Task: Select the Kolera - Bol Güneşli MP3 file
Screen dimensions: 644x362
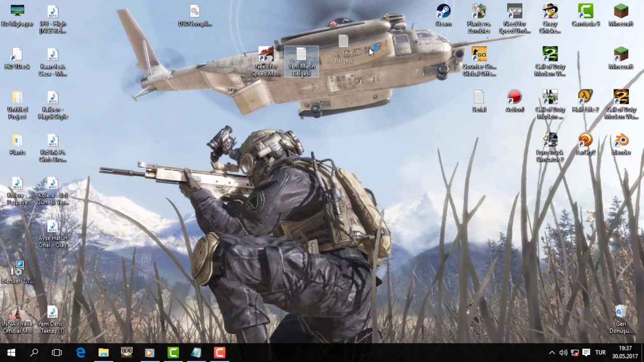Action: [52, 191]
